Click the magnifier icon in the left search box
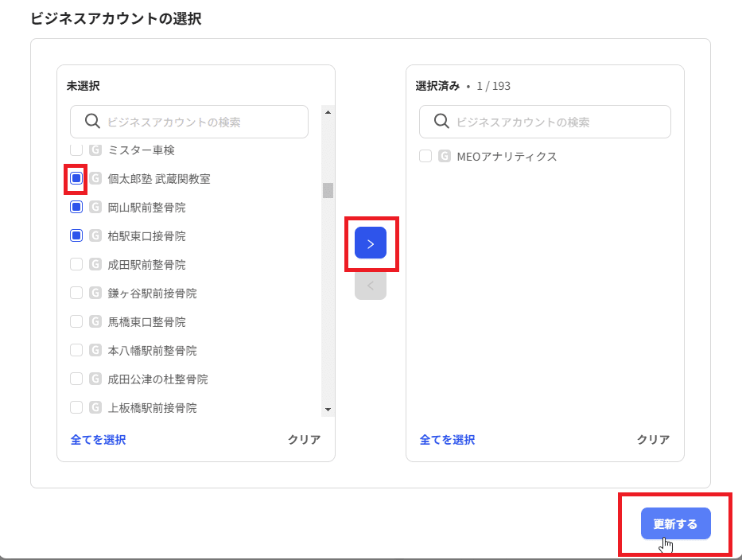Viewport: 742px width, 560px height. coord(91,121)
